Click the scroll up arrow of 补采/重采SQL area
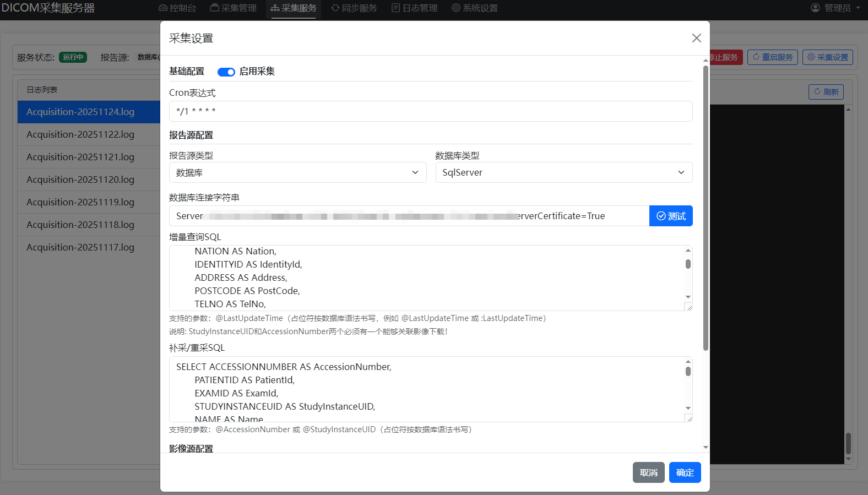The height and width of the screenshot is (495, 868). click(x=688, y=362)
